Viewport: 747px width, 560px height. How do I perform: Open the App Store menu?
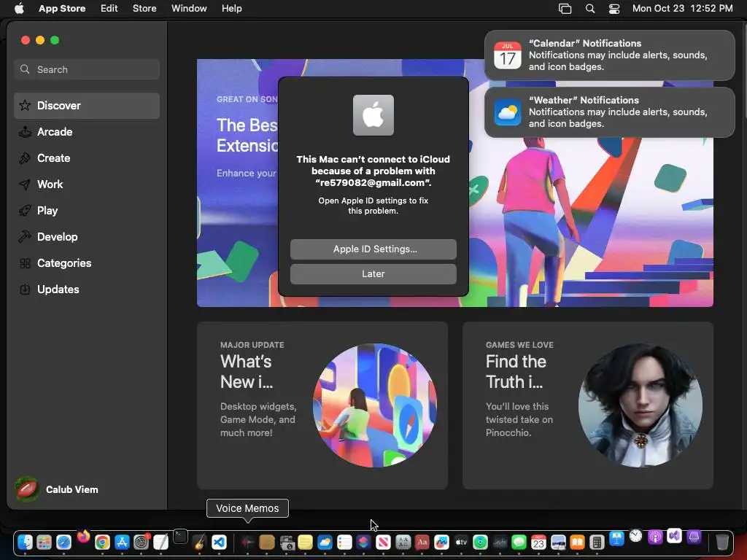pos(62,9)
